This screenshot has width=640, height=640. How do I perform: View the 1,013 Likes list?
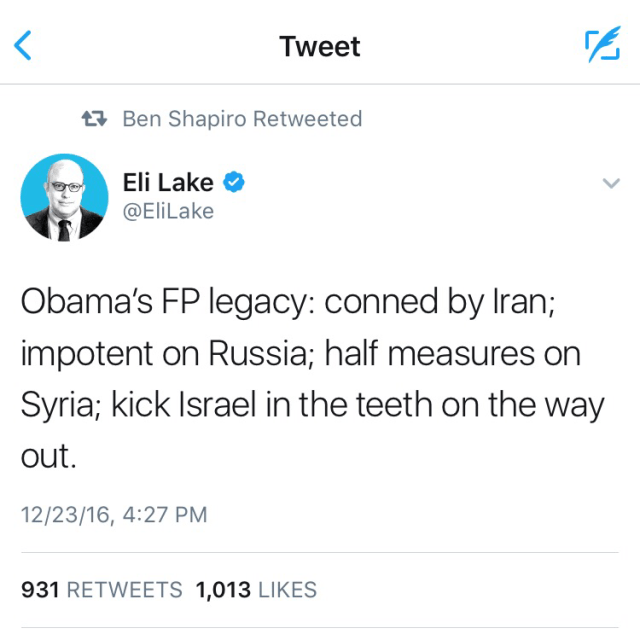click(x=256, y=590)
